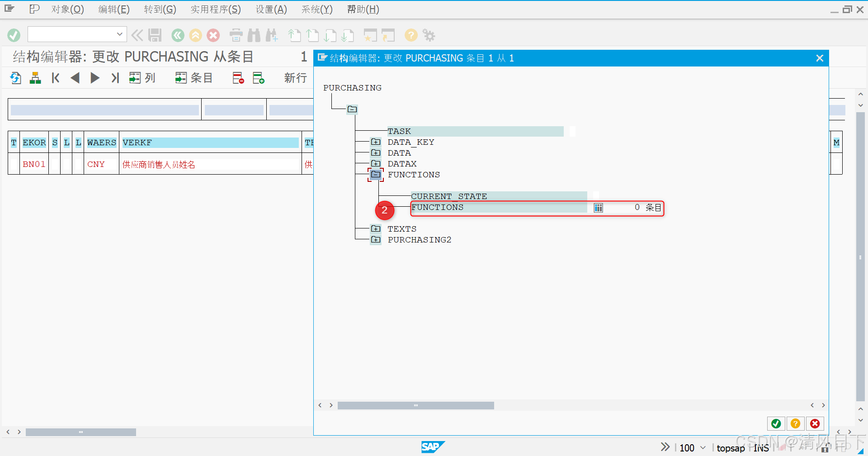Collapse the PURCHASING root node
868x456 pixels.
click(x=352, y=109)
